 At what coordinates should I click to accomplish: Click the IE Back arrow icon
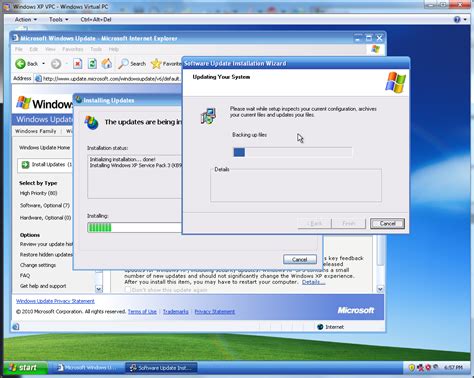click(x=20, y=64)
